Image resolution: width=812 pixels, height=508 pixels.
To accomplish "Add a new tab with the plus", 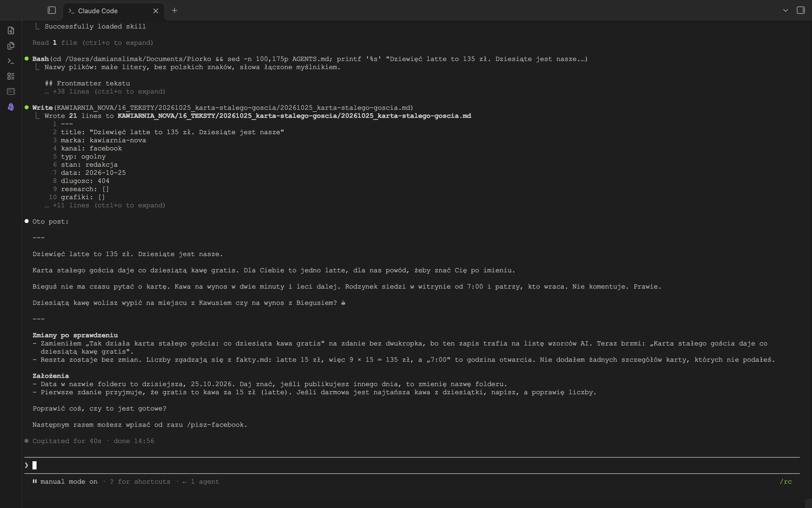I will coord(175,10).
